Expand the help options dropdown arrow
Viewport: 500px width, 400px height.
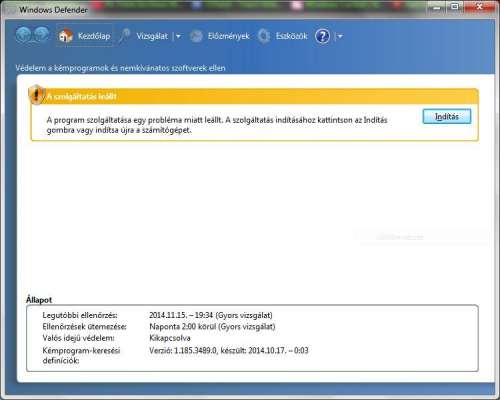(340, 36)
